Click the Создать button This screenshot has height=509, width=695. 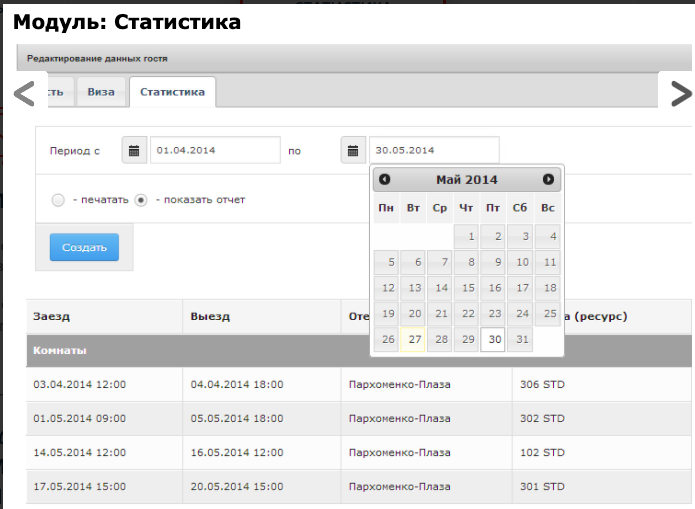click(x=84, y=247)
